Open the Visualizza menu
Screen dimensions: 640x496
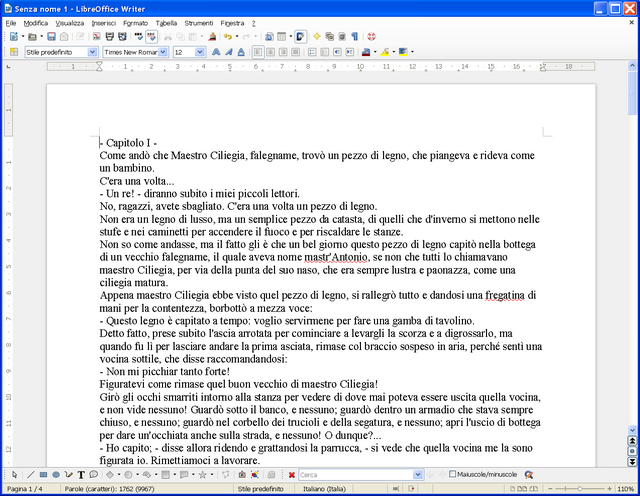click(70, 23)
